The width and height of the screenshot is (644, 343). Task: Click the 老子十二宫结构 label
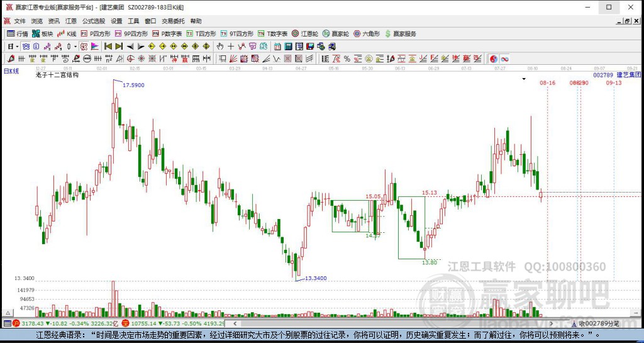click(x=57, y=75)
